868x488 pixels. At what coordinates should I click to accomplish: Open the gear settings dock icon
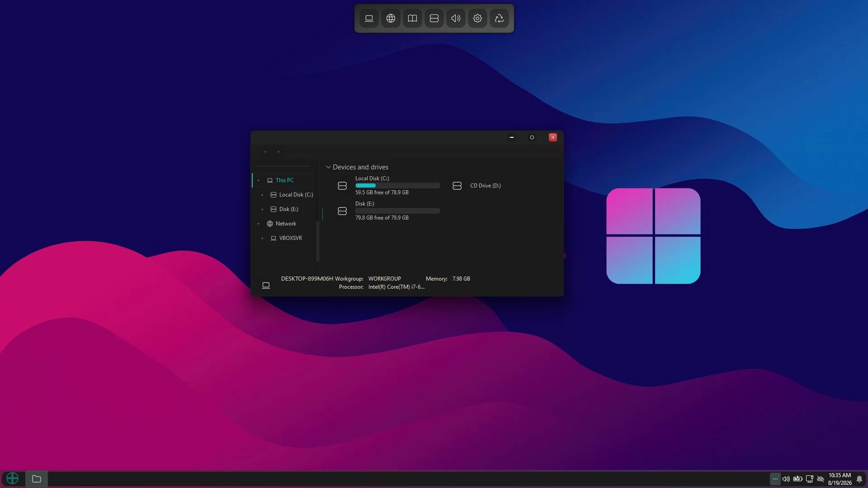(x=477, y=19)
